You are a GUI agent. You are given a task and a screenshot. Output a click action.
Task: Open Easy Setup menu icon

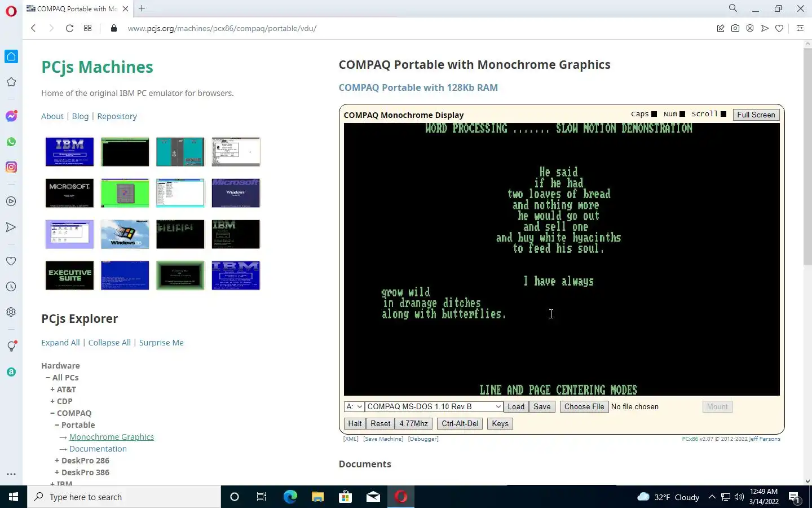(x=800, y=28)
